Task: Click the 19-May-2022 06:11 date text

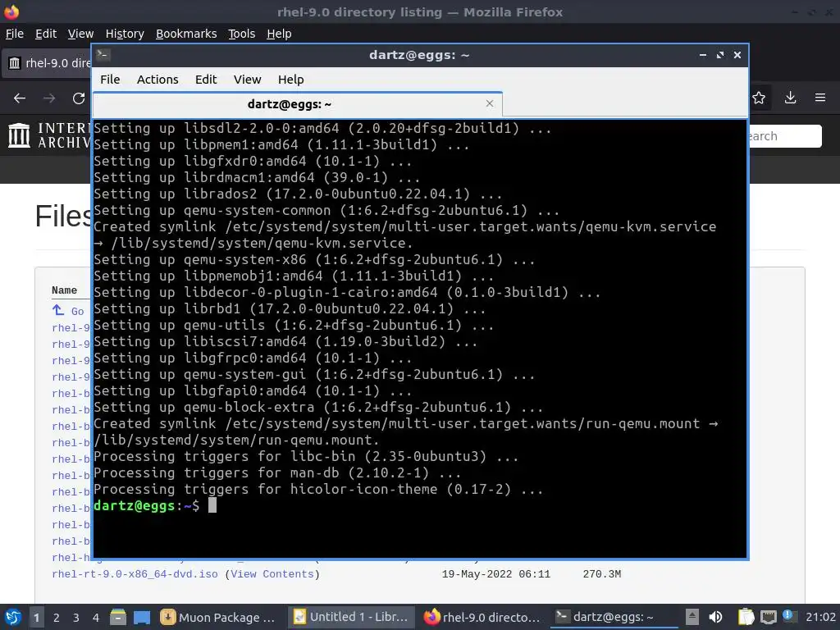Action: (495, 574)
